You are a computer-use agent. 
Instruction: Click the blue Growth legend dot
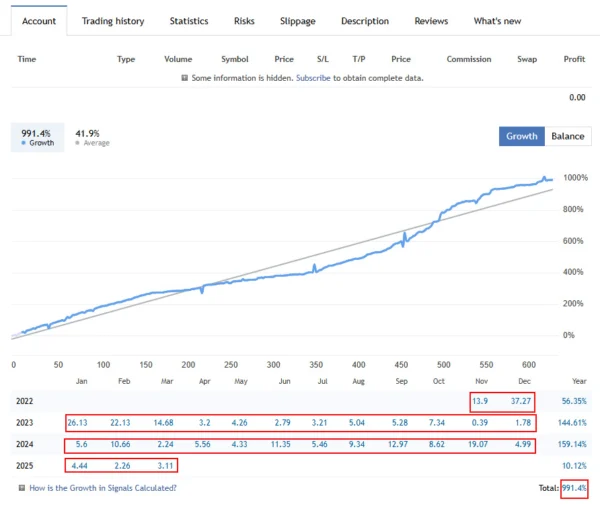23,143
